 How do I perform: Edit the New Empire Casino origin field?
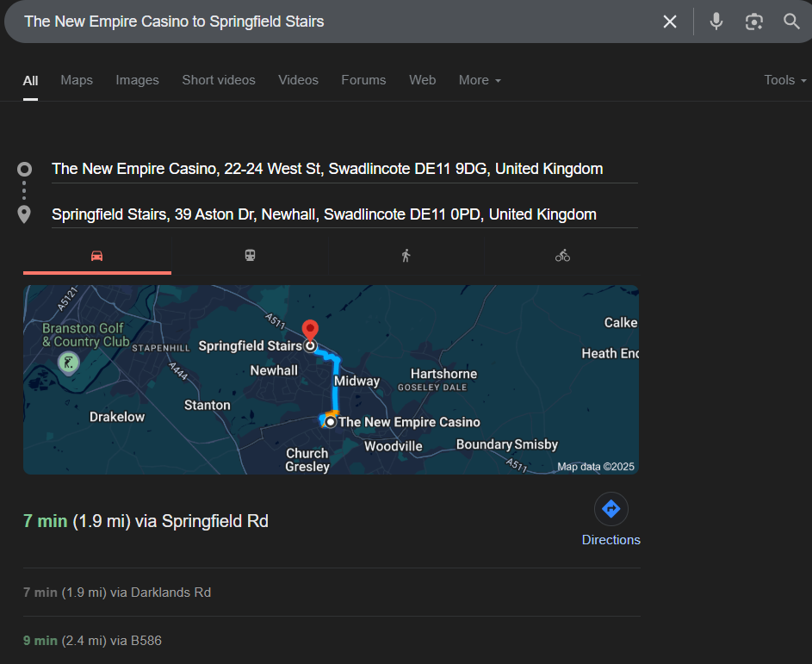(x=344, y=170)
